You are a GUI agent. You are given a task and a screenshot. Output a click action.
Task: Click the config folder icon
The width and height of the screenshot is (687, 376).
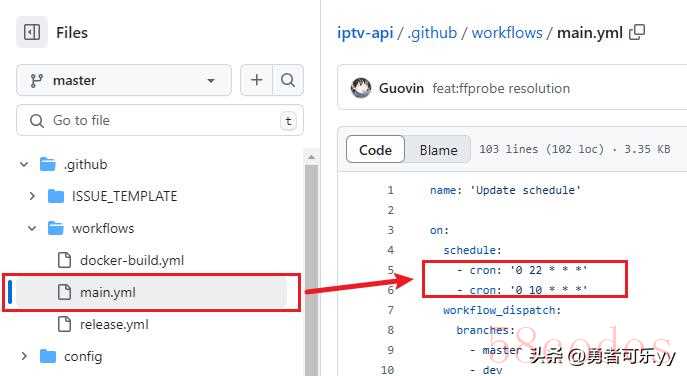(48, 356)
